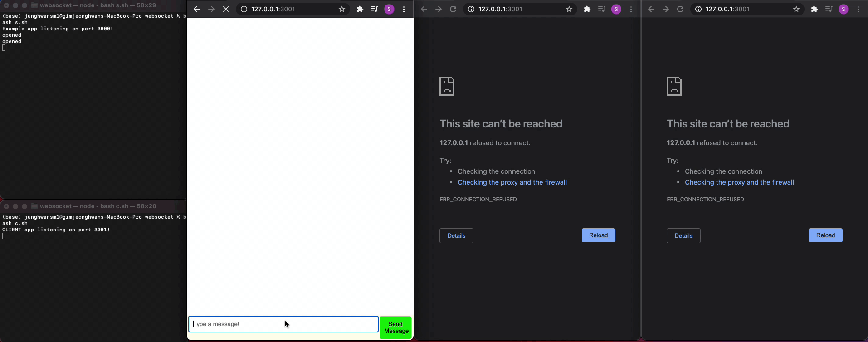Stop page loading in first browser window
Image resolution: width=868 pixels, height=342 pixels.
click(226, 9)
